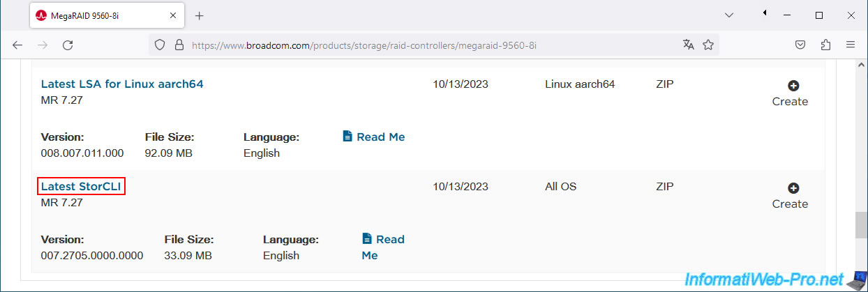Open a new tab with plus
The height and width of the screenshot is (292, 868).
click(199, 15)
